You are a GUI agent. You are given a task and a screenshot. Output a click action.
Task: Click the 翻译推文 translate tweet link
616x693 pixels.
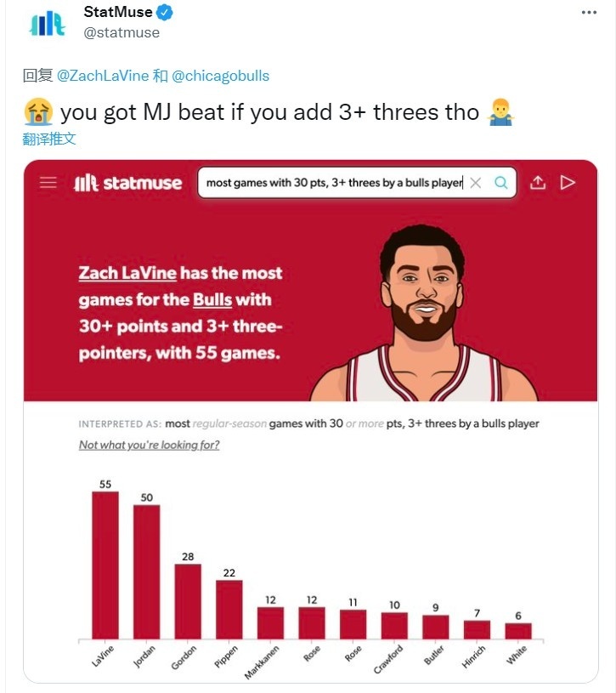pos(49,139)
